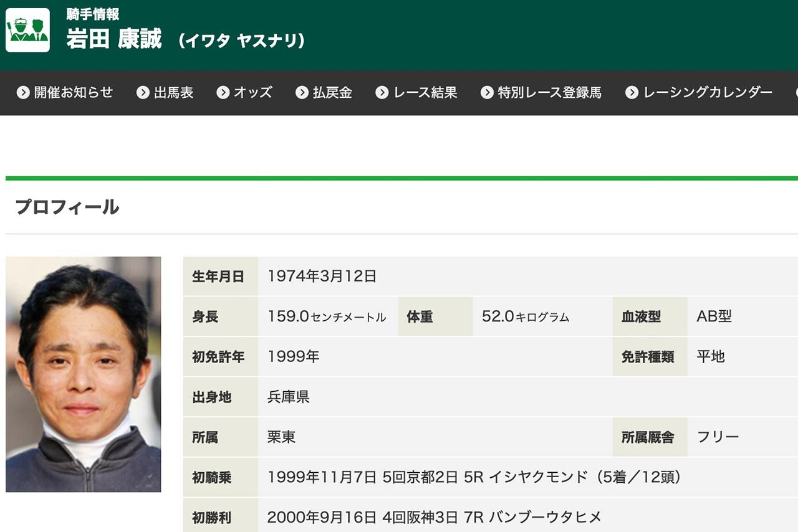Click the arrow icon beside オッズ
Screen dimensions: 798x532
click(222, 92)
